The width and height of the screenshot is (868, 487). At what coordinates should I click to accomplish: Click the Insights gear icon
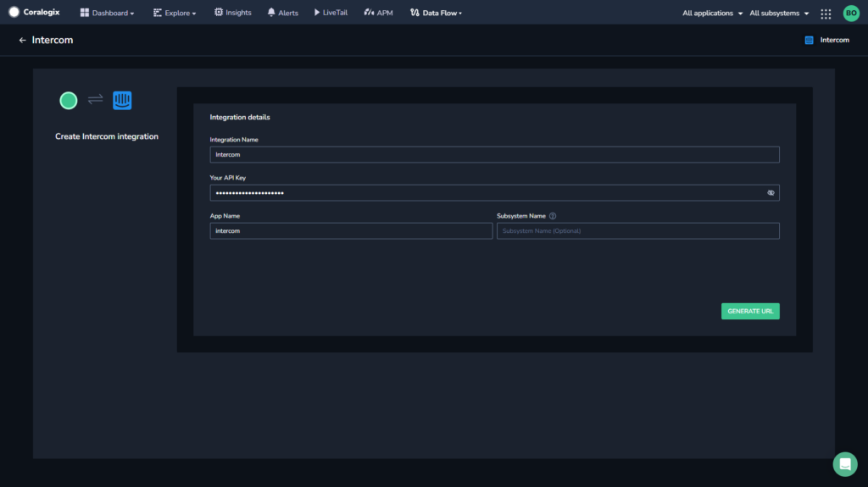tap(219, 12)
